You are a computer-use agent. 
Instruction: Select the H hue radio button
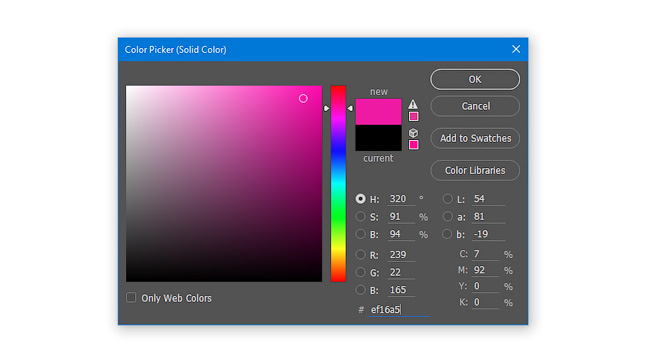(x=361, y=199)
